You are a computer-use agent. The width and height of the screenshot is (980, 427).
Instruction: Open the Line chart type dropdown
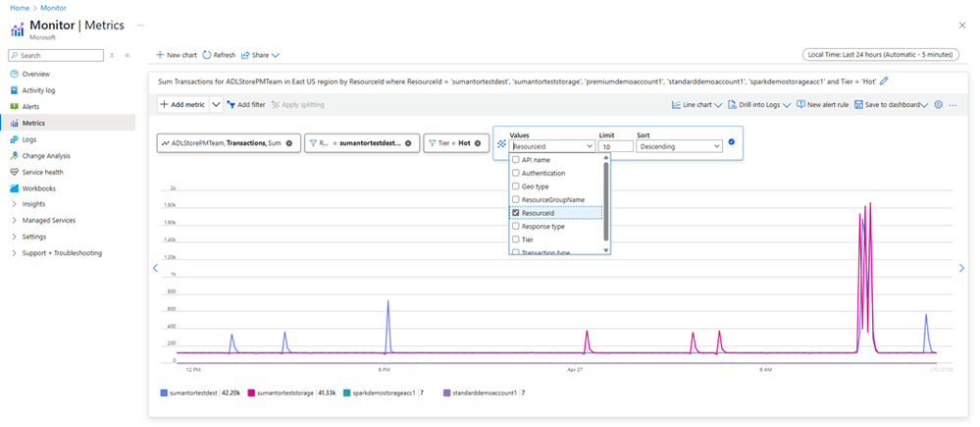pyautogui.click(x=697, y=104)
